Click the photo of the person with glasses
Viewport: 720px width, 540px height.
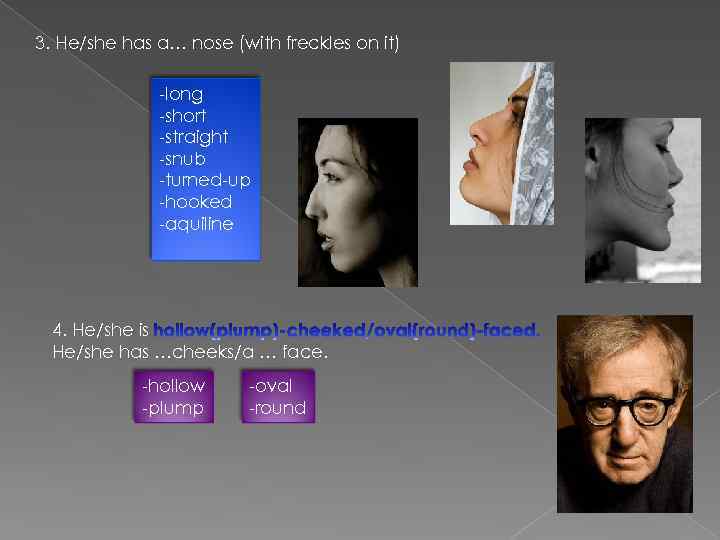(x=625, y=414)
